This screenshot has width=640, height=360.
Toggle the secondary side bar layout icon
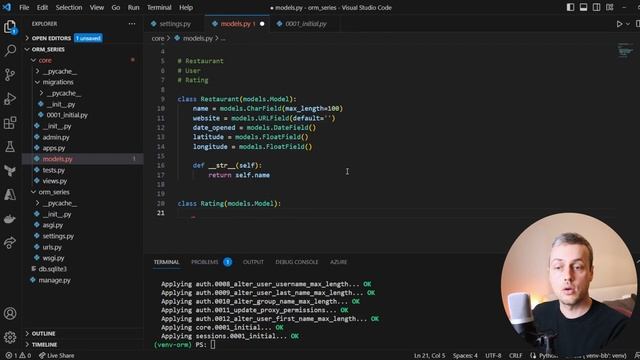click(596, 7)
